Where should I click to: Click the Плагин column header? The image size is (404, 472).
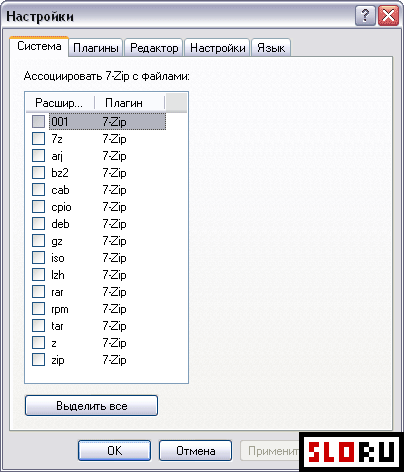point(130,103)
